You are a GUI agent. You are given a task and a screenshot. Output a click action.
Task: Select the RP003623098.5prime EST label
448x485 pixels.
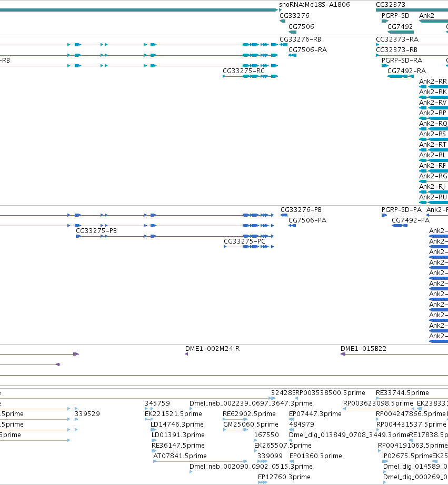(x=378, y=403)
